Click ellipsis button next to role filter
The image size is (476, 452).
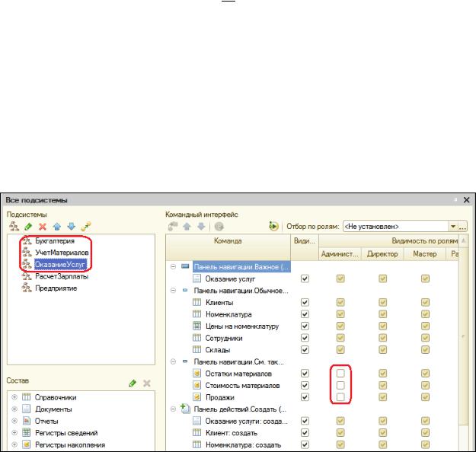[x=462, y=227]
